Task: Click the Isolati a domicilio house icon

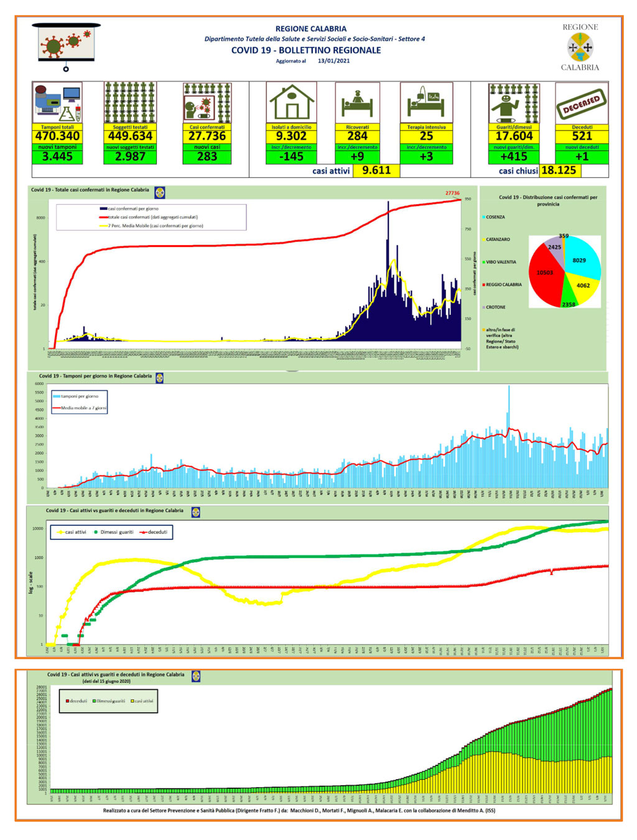Action: coord(291,103)
